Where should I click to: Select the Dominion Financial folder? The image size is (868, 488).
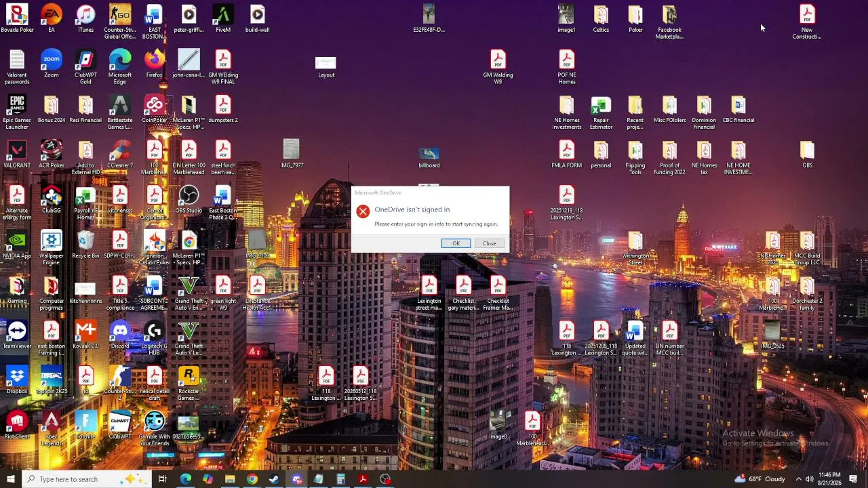pos(704,113)
